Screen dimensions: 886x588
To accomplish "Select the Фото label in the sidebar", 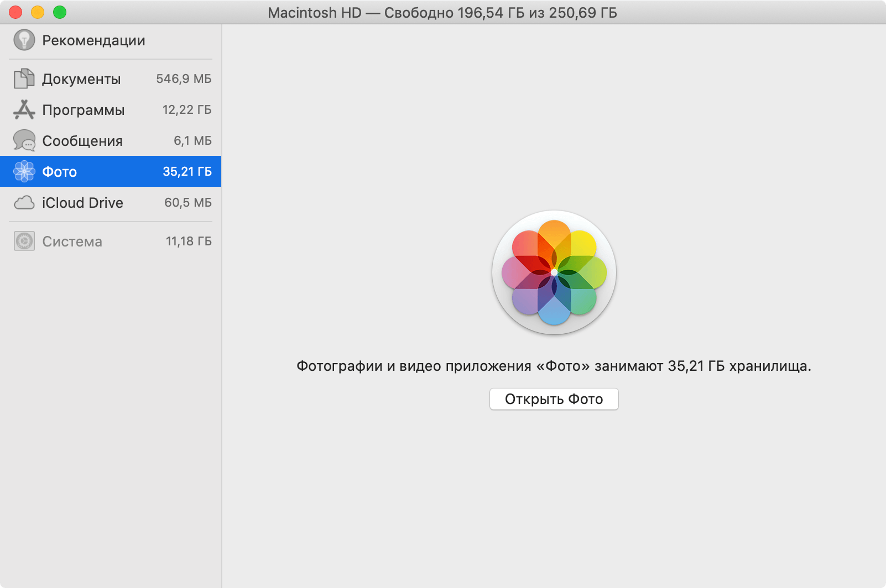I will pos(60,172).
